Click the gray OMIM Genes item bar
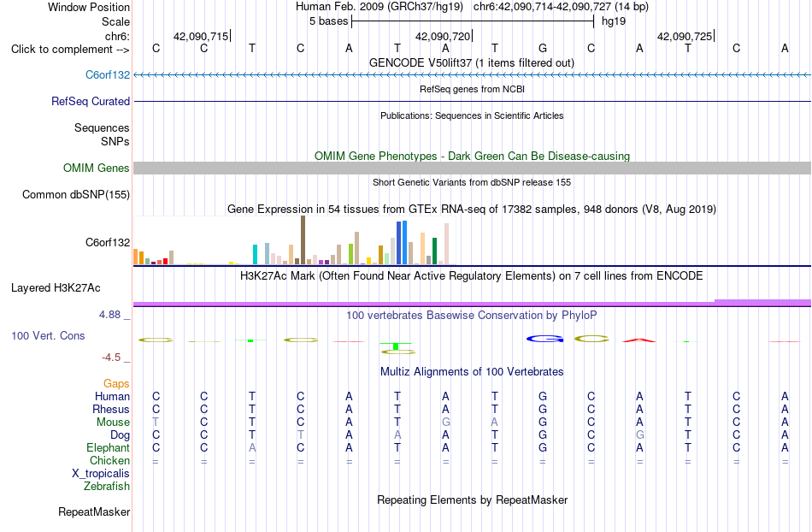Image resolution: width=812 pixels, height=532 pixels. (472, 168)
